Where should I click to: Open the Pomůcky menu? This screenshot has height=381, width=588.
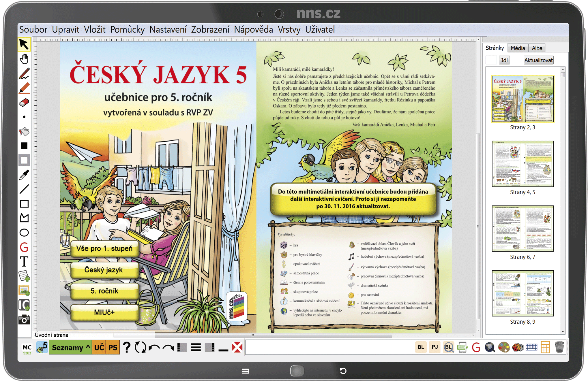tap(127, 29)
